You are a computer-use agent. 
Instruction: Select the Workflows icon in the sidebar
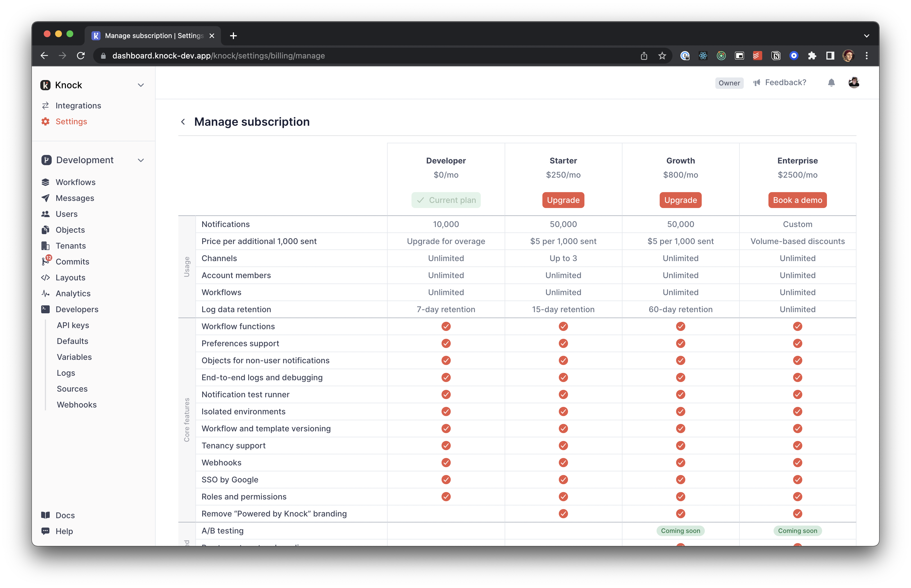[45, 182]
